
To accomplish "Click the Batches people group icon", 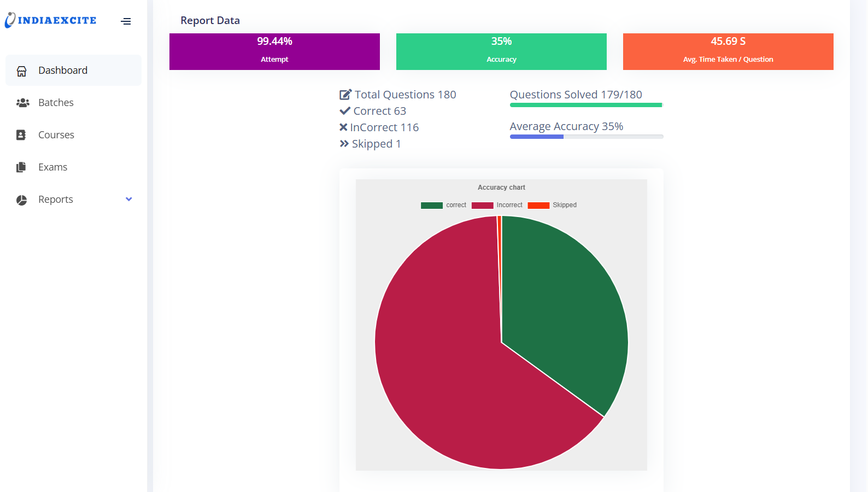I will pos(22,103).
